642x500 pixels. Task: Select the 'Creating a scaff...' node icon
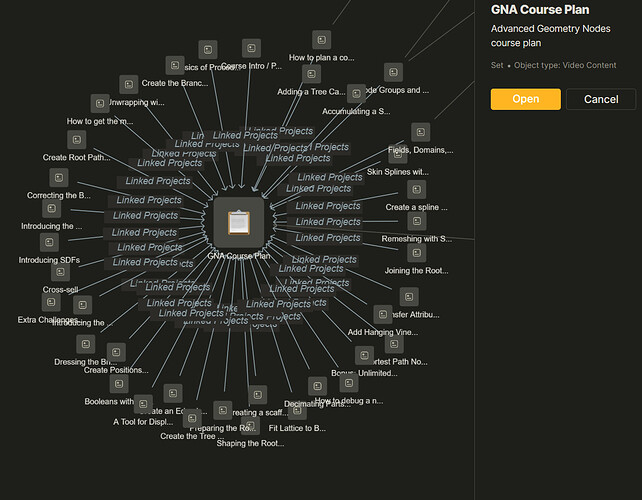coord(258,395)
